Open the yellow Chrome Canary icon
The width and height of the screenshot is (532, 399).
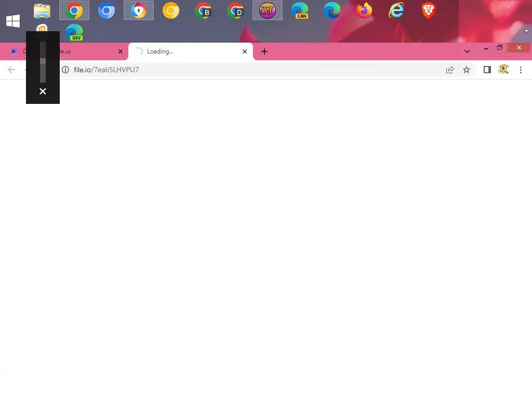(x=170, y=10)
